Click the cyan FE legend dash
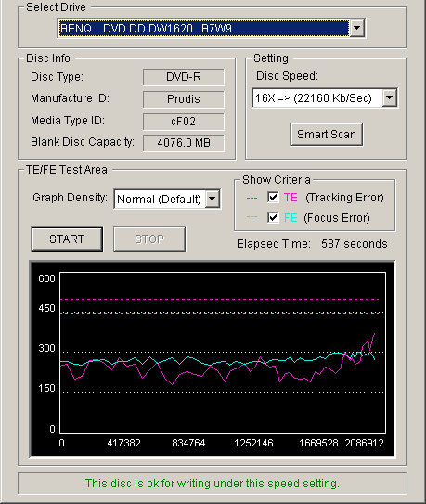 click(x=252, y=217)
